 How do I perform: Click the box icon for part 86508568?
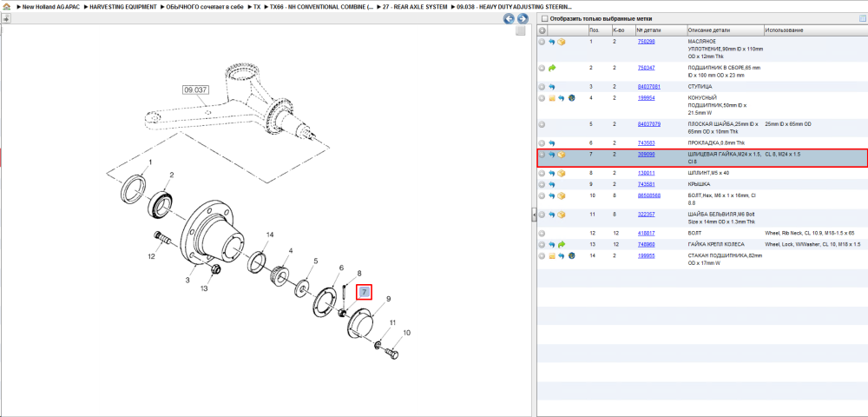[x=562, y=196]
